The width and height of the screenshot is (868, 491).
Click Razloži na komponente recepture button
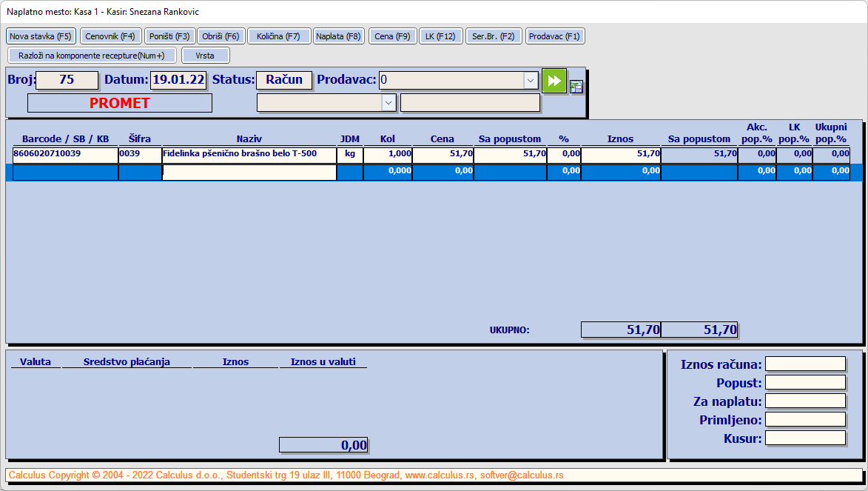[x=92, y=56]
